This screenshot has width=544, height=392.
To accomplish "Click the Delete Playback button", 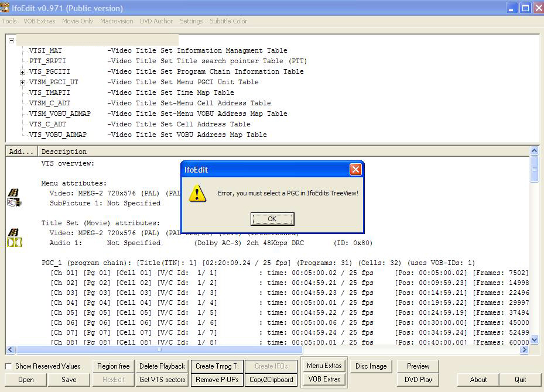I will pos(162,366).
